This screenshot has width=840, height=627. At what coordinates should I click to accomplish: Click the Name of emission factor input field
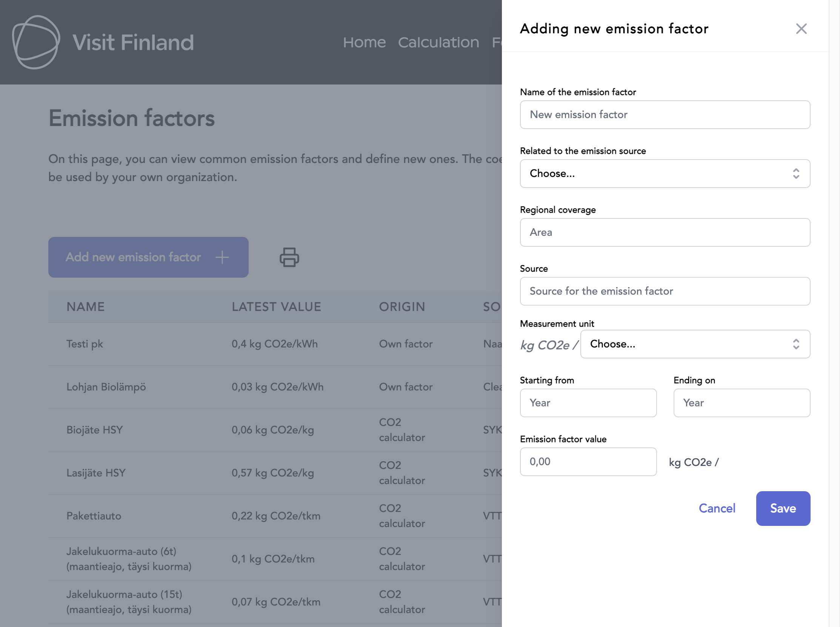click(665, 115)
